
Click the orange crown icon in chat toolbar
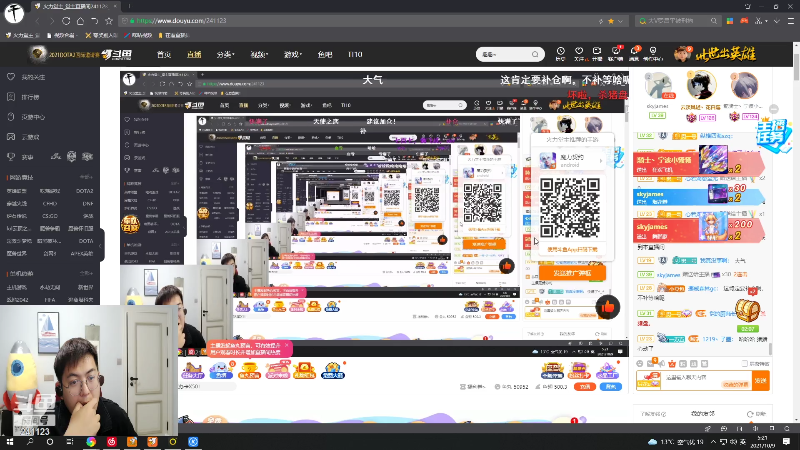pos(672,363)
